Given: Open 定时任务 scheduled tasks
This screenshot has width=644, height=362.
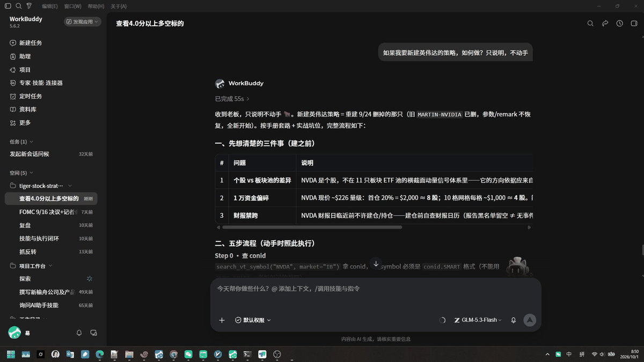Looking at the screenshot, I should click(26, 96).
